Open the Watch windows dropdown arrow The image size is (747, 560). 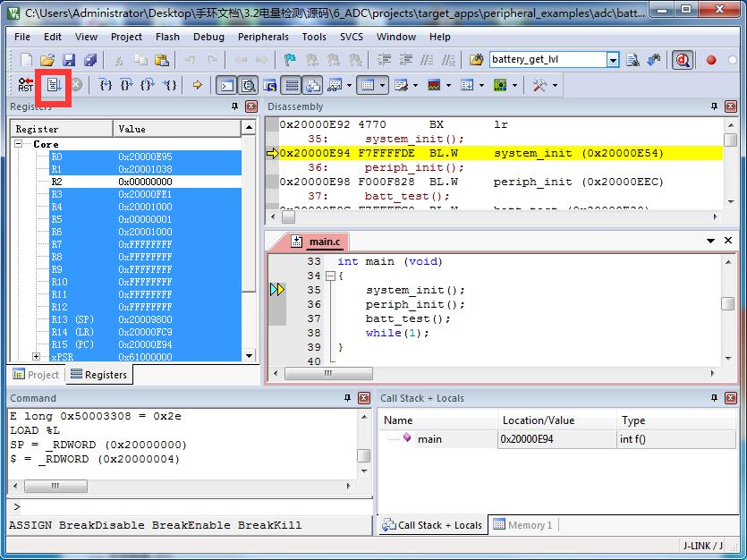350,86
